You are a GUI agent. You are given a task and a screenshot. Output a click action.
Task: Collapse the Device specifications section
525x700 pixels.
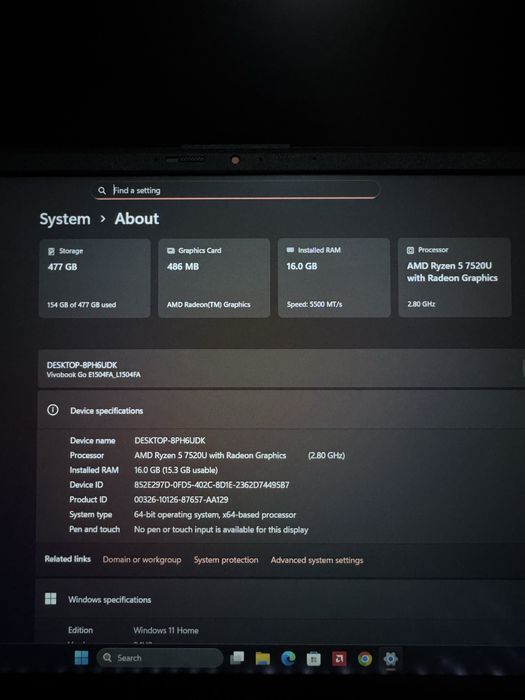[x=281, y=410]
